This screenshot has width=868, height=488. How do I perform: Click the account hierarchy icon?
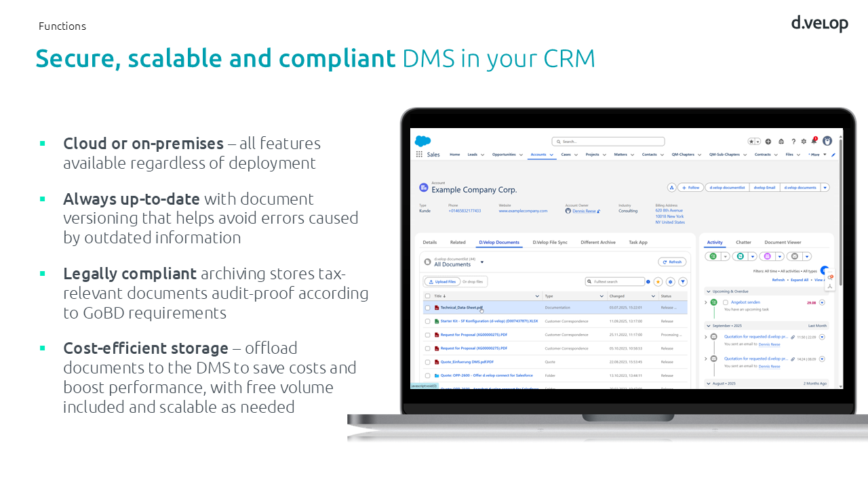click(671, 188)
